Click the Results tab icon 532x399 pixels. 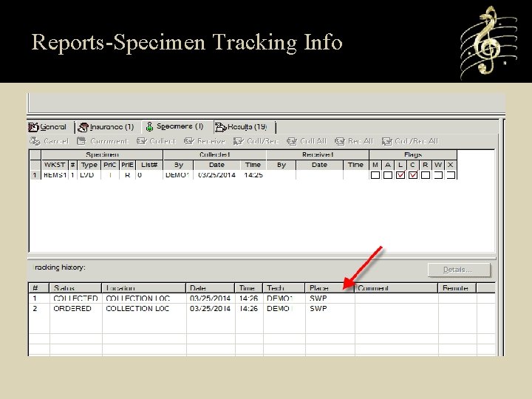[x=220, y=127]
